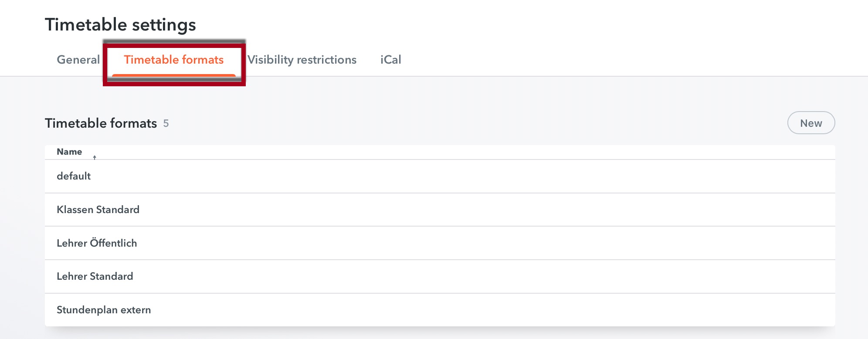Click the Timetable settings page title
Screen dimensions: 868x339
120,25
